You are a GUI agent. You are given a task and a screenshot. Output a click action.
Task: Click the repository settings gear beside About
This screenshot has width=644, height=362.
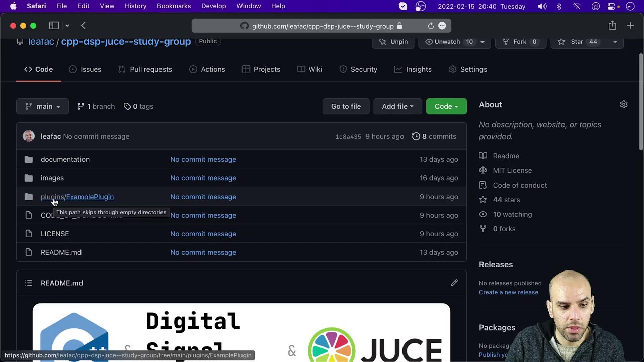pyautogui.click(x=624, y=104)
